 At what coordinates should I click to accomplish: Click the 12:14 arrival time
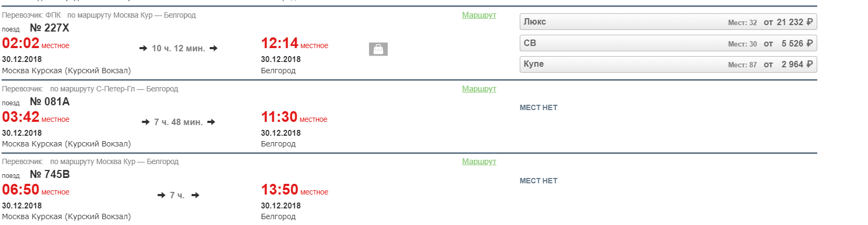[279, 43]
